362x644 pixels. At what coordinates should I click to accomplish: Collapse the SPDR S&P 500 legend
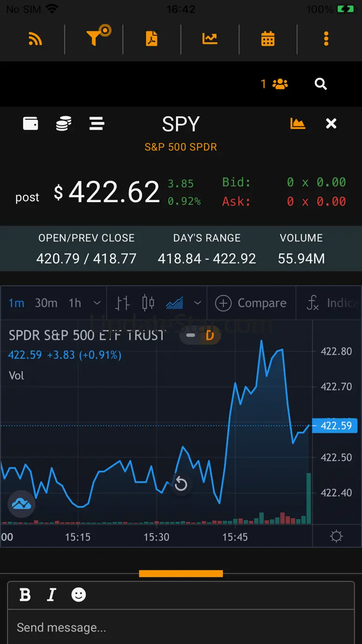point(190,335)
